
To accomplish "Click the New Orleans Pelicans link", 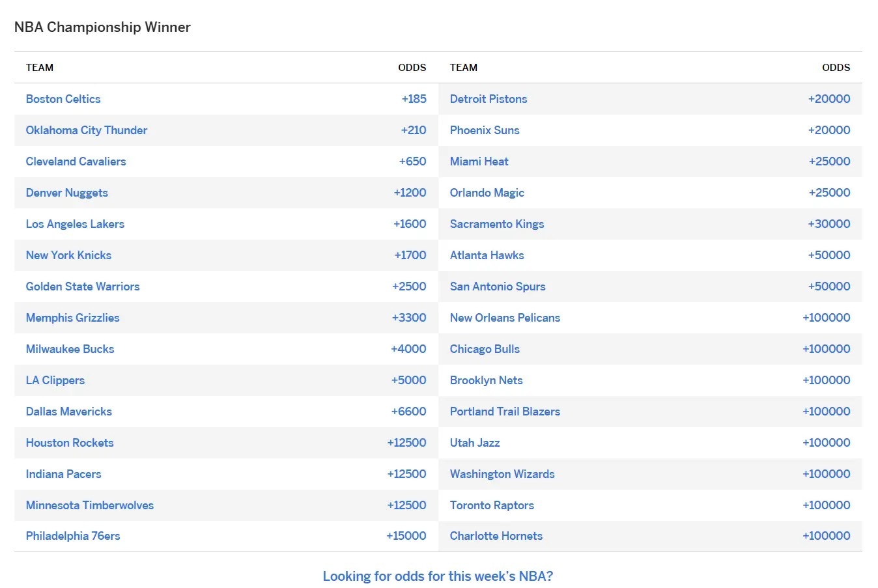I will tap(505, 318).
